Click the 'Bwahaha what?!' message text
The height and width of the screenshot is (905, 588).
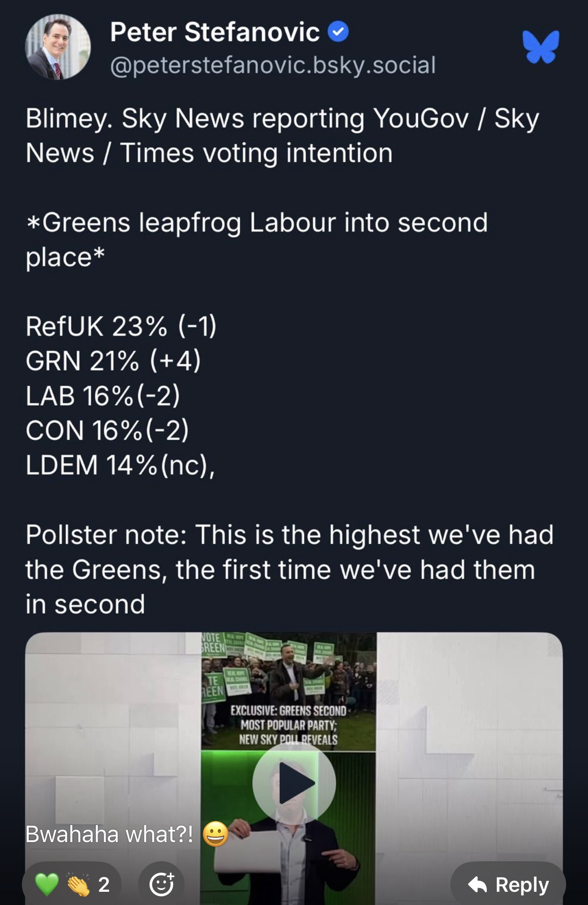(x=109, y=834)
